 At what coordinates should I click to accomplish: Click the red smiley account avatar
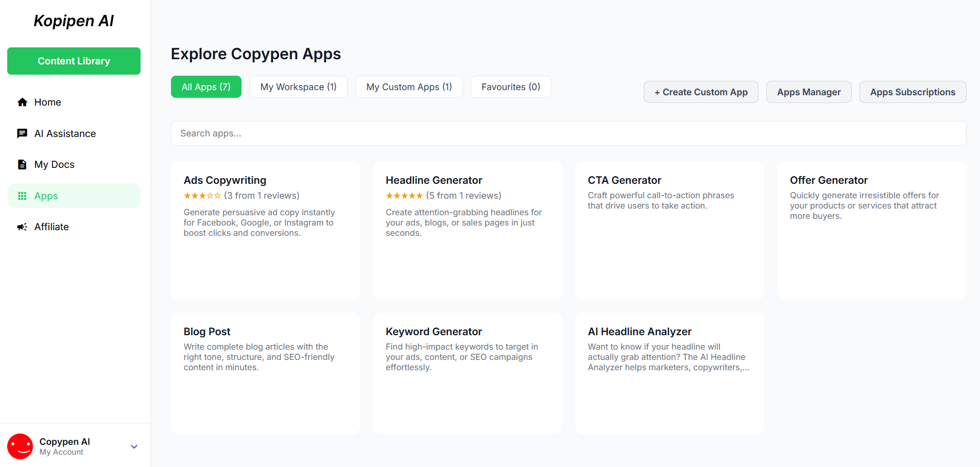(x=20, y=446)
